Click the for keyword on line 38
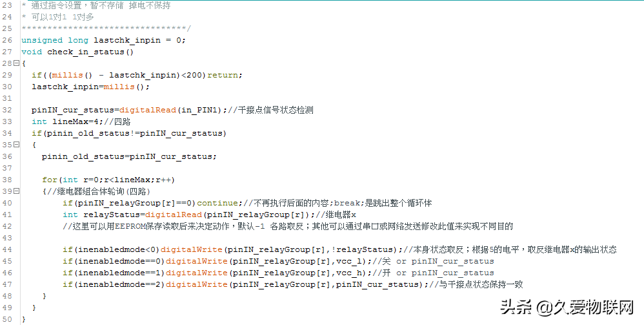This screenshot has width=644, height=325. click(49, 180)
